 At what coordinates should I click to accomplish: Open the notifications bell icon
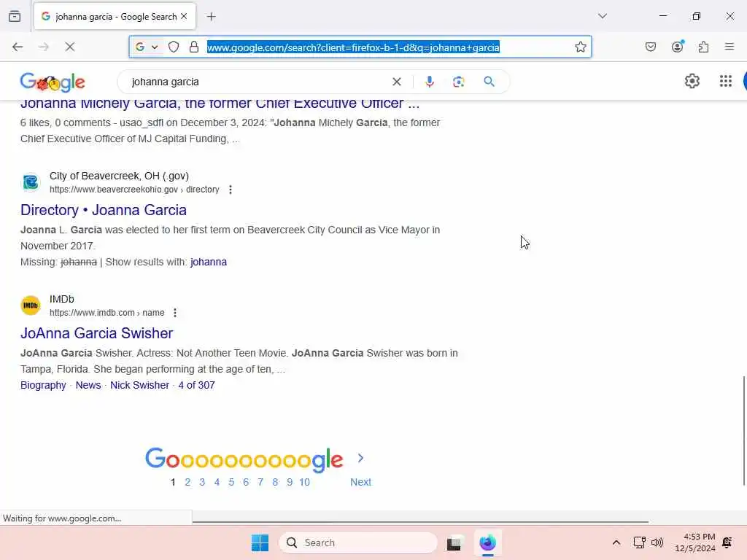(727, 542)
